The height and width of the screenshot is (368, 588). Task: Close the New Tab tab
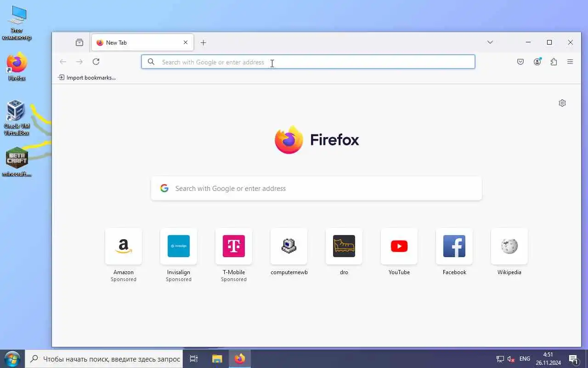click(x=186, y=42)
